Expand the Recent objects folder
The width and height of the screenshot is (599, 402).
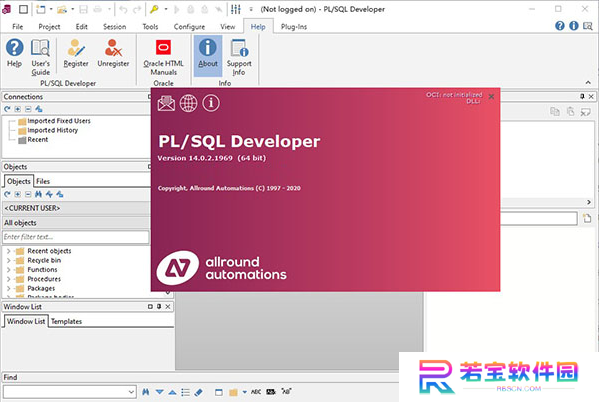tap(8, 251)
